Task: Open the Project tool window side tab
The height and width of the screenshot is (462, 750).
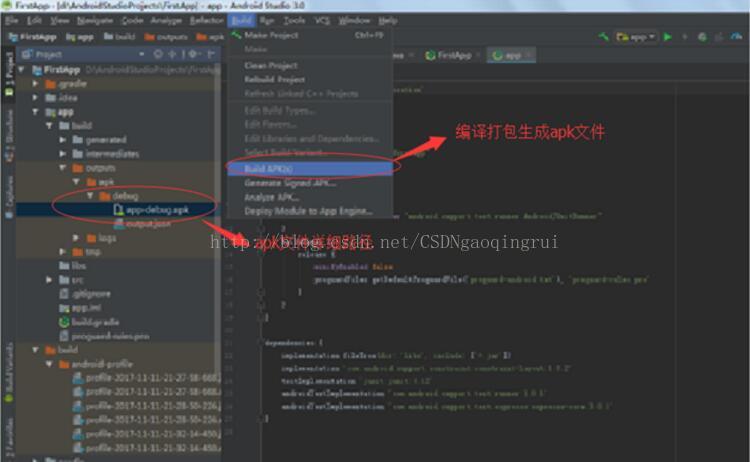Action: pyautogui.click(x=9, y=75)
